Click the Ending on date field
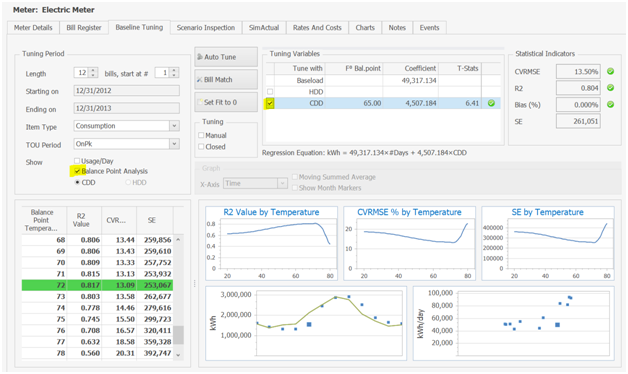This screenshot has width=628, height=374. pos(127,108)
